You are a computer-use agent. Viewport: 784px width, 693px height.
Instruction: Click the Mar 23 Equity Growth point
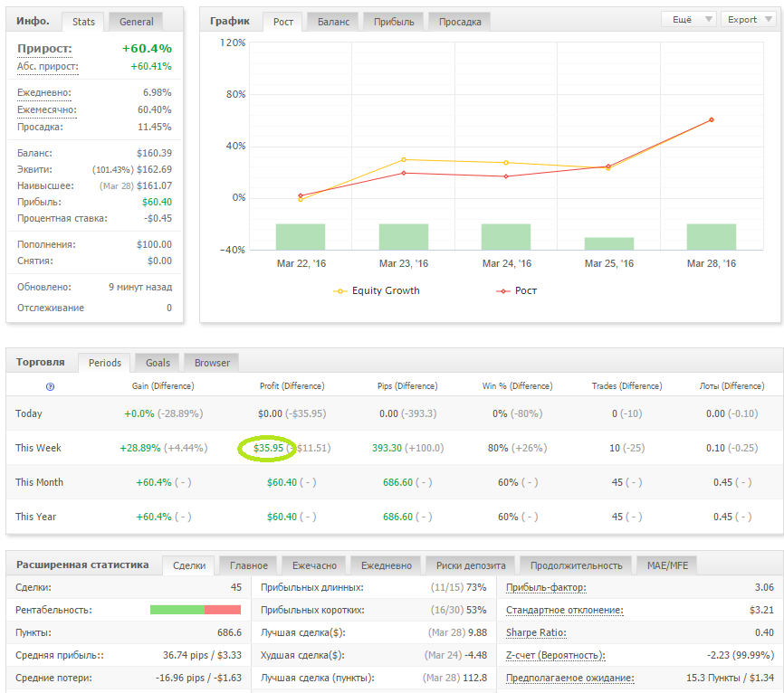(x=404, y=160)
